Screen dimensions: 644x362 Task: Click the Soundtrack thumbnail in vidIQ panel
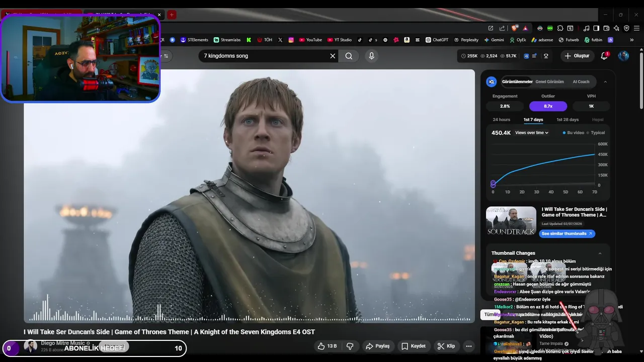511,221
